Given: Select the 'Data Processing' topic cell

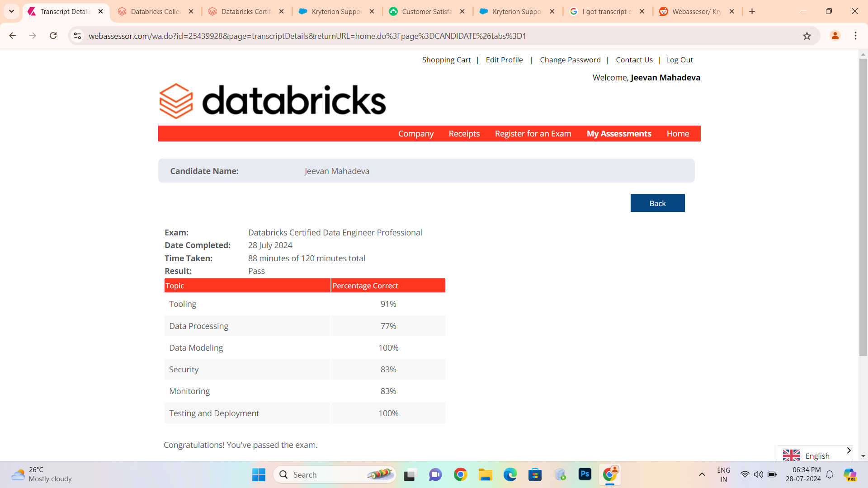Looking at the screenshot, I should [x=247, y=326].
